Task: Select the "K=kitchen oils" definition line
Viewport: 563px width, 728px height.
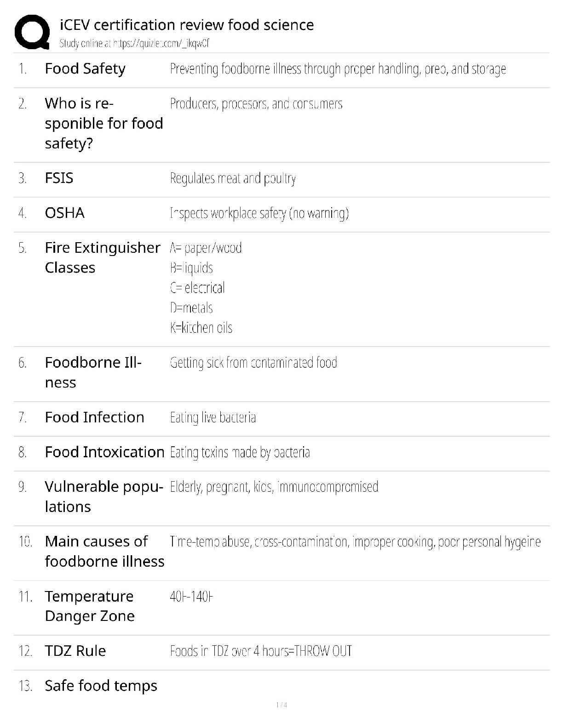Action: click(201, 328)
